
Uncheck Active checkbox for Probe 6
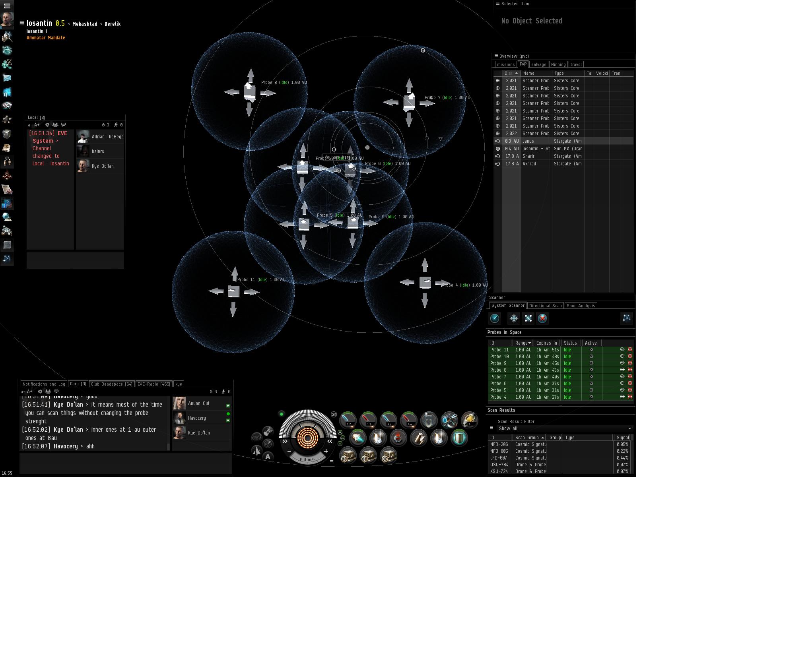pyautogui.click(x=591, y=384)
